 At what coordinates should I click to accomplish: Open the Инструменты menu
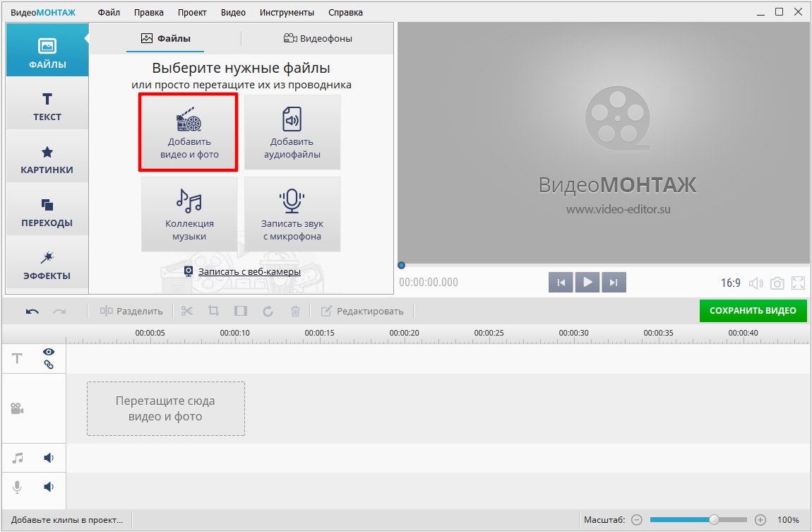coord(287,12)
